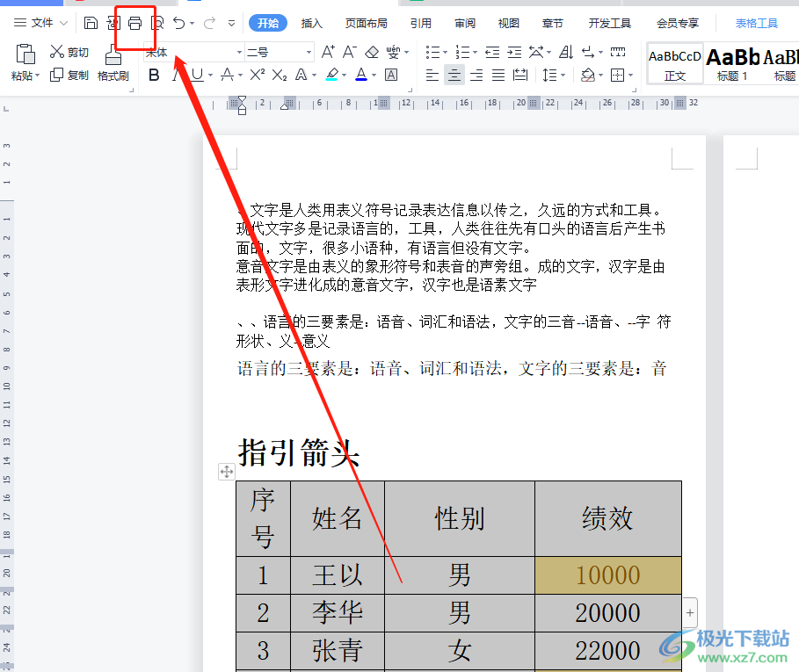Click the export to PDF icon

coord(113,23)
